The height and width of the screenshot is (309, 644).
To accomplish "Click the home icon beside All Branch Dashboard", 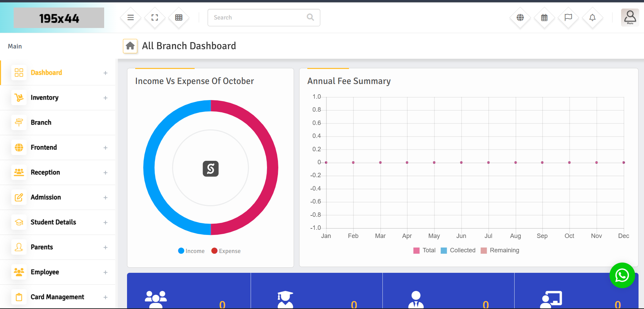I will click(x=130, y=46).
